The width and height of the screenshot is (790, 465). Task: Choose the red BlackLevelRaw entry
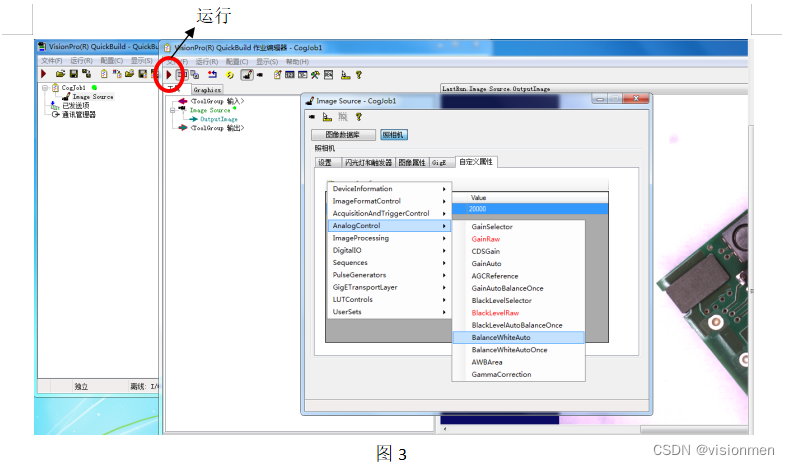[519, 313]
